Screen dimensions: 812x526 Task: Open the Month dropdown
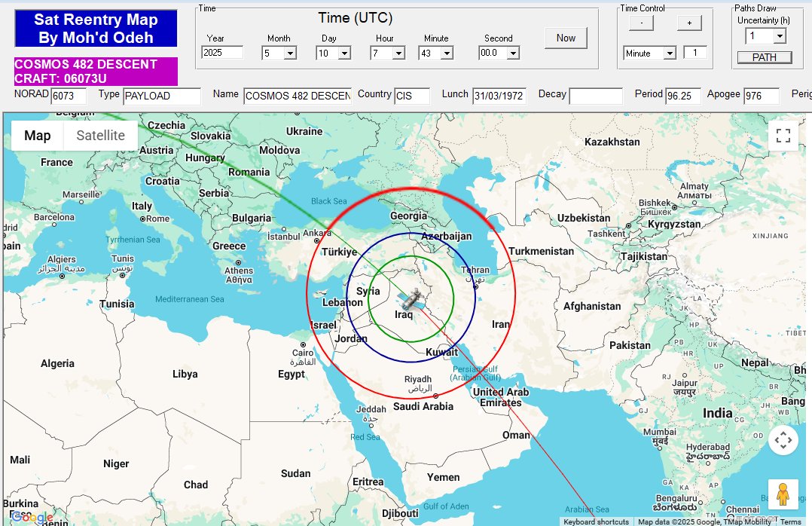point(290,53)
